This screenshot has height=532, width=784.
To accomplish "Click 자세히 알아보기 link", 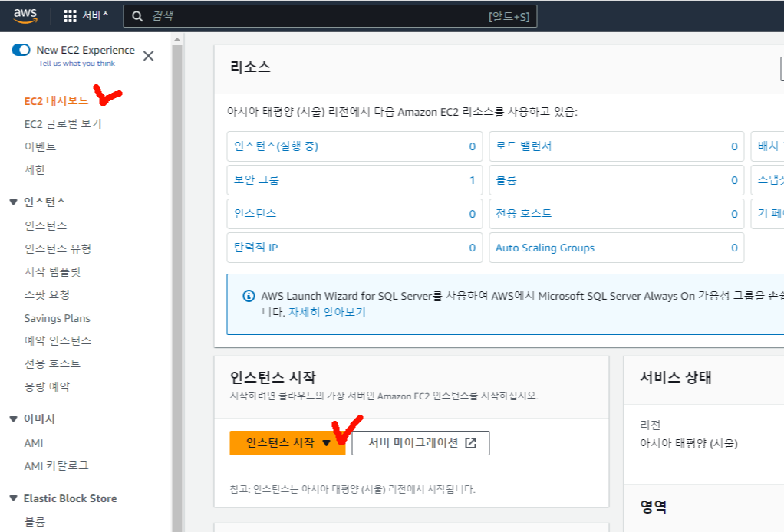I will tap(327, 312).
